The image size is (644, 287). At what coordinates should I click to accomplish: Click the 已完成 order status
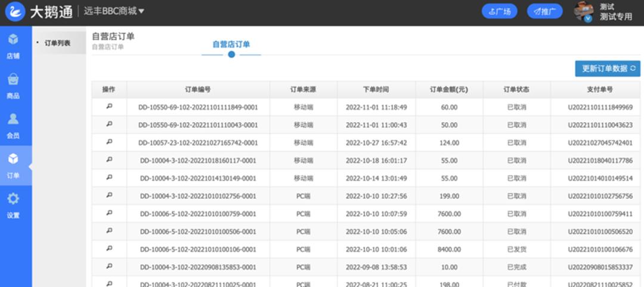(516, 267)
